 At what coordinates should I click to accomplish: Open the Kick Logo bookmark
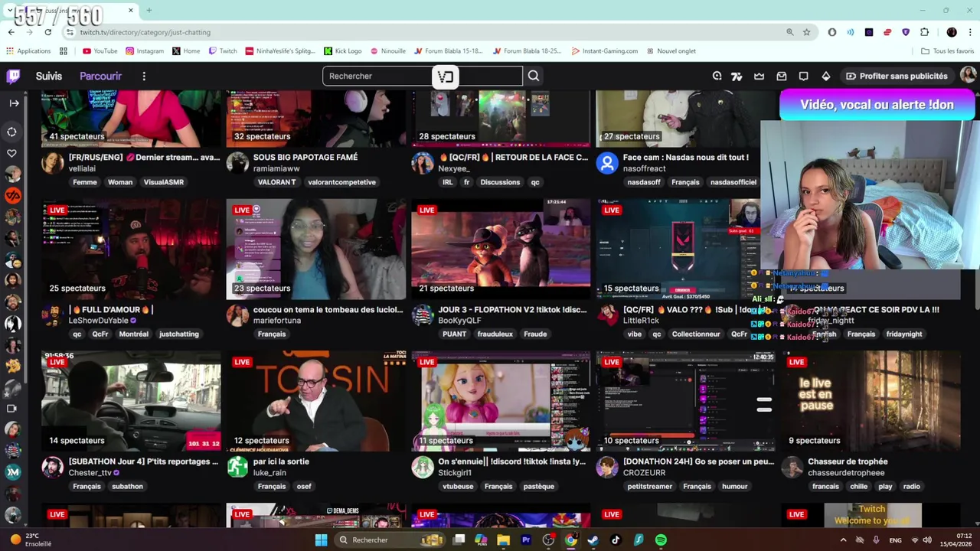(342, 51)
